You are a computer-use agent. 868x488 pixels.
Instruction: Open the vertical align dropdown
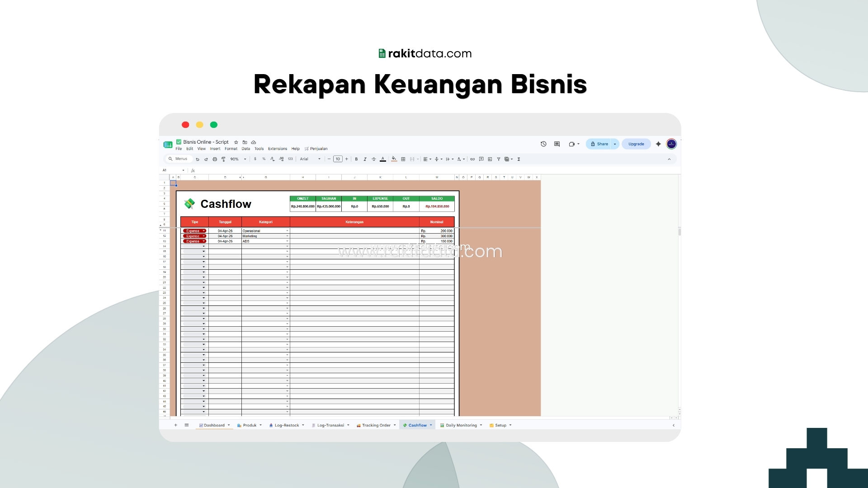pyautogui.click(x=439, y=159)
